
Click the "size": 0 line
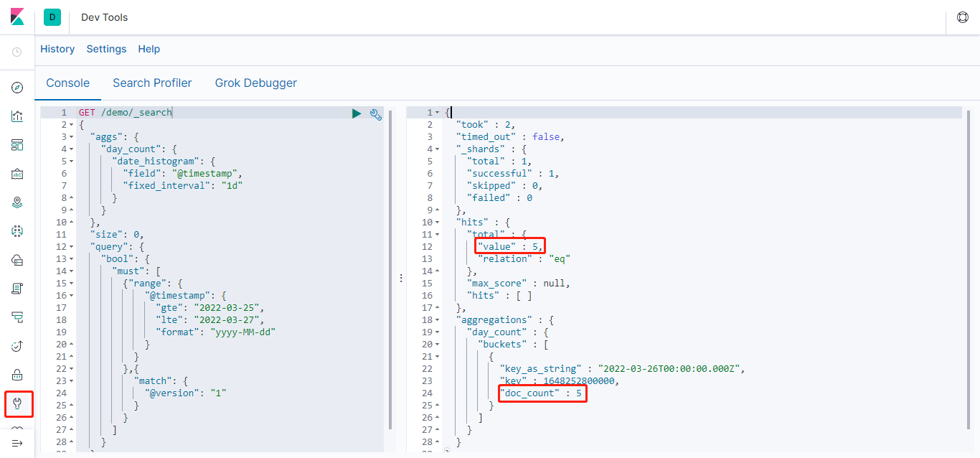click(x=117, y=235)
